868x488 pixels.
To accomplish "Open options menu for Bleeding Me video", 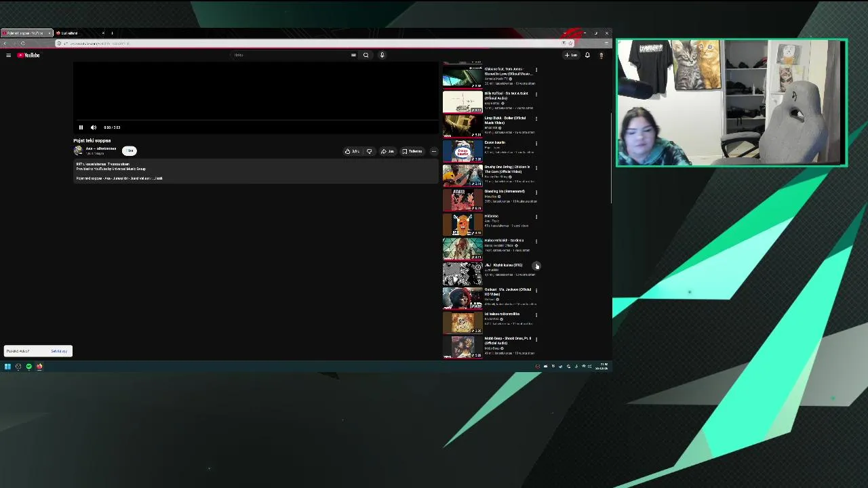I will click(536, 192).
